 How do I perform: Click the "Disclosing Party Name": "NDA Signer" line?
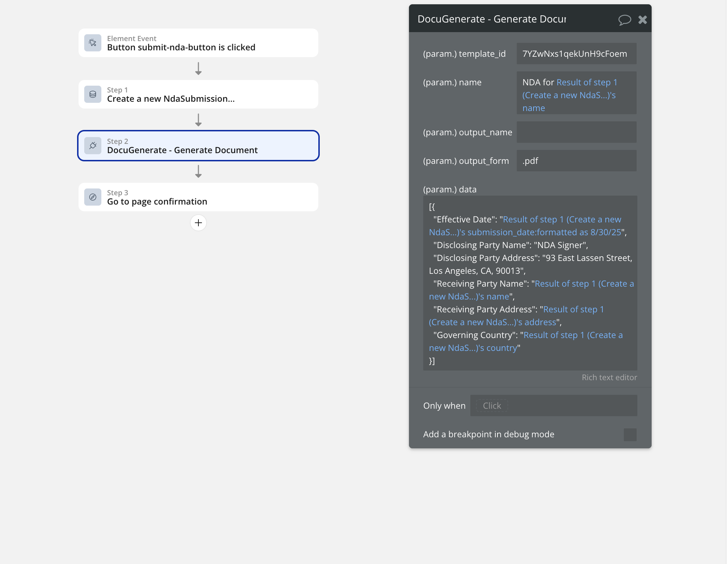pyautogui.click(x=511, y=245)
